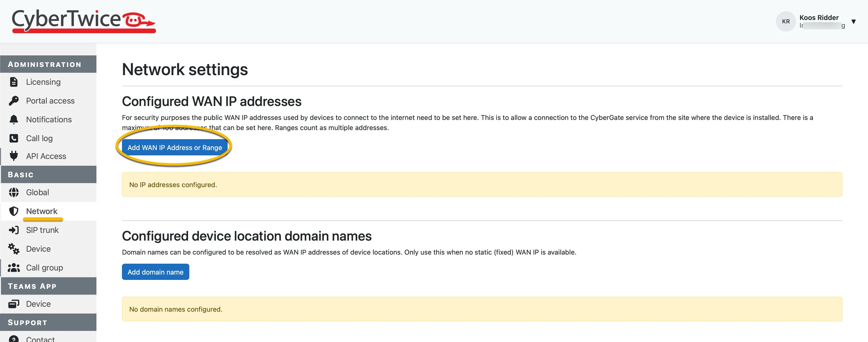Click the Licensing document icon

pyautogui.click(x=14, y=82)
